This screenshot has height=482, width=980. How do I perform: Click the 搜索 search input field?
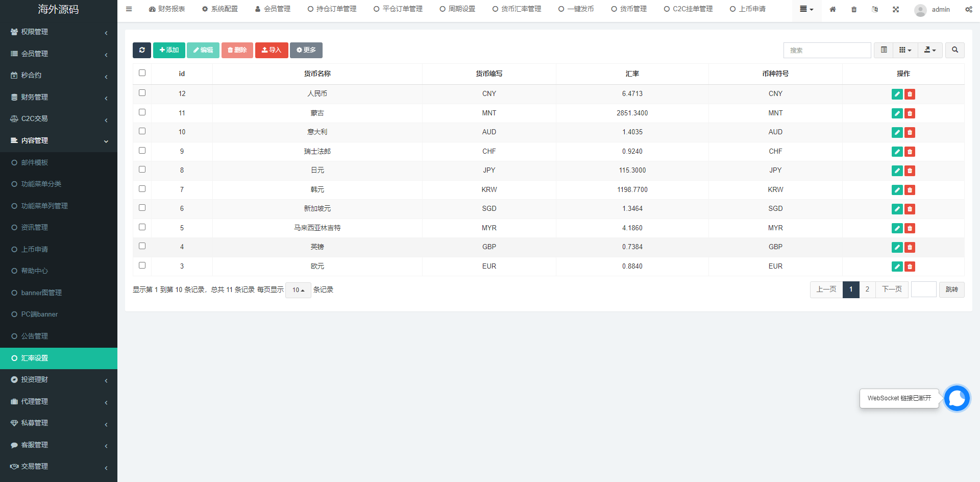pos(827,50)
